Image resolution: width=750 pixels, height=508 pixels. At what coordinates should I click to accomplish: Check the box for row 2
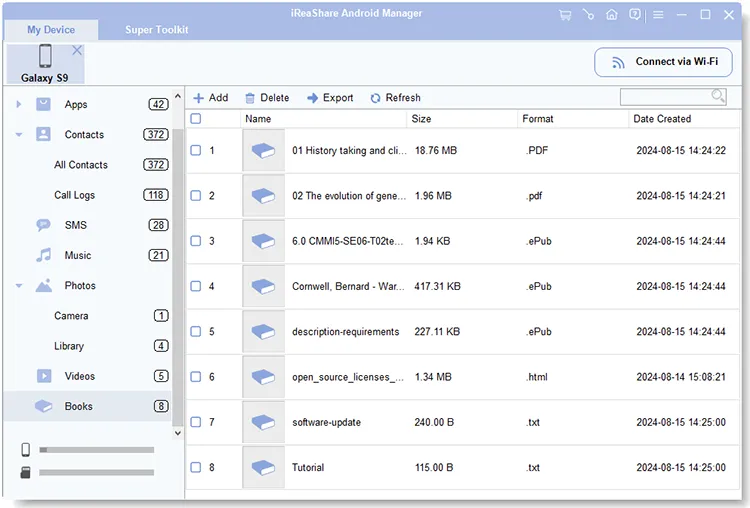196,195
